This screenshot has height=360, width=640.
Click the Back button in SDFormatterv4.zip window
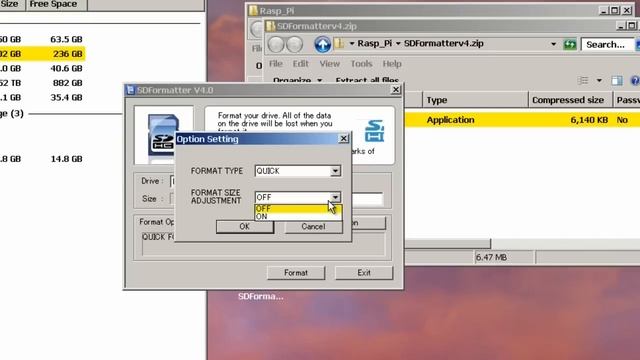276,44
